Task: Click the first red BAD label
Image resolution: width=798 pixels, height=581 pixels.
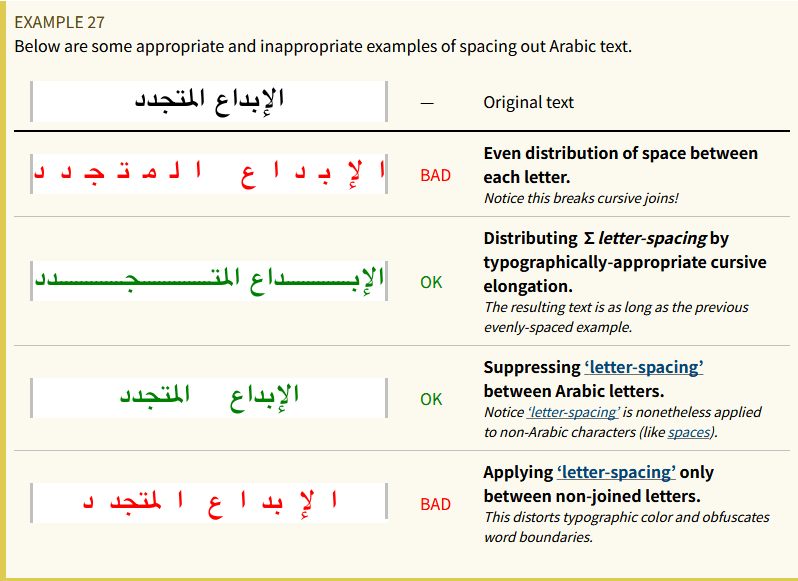Action: 436,176
